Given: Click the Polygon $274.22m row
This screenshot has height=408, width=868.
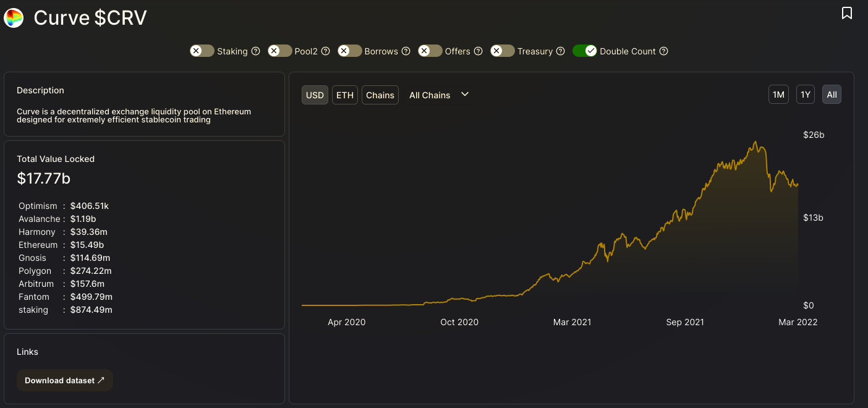Looking at the screenshot, I should point(65,271).
